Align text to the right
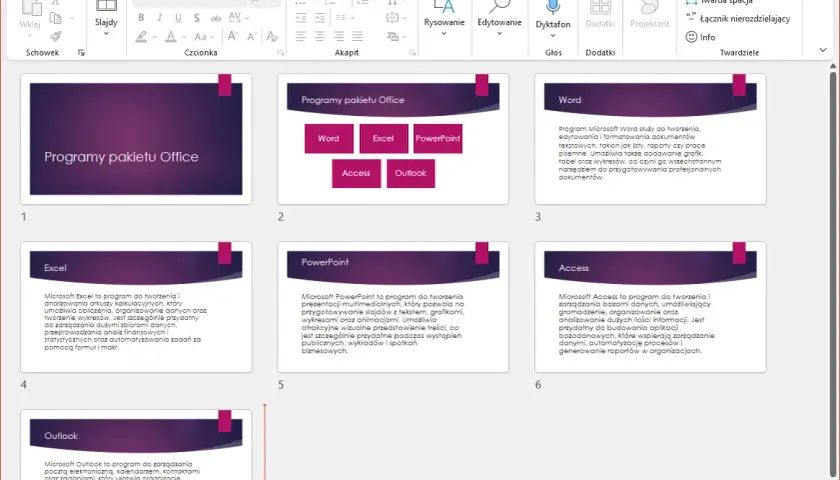This screenshot has width=840, height=480. 339,36
